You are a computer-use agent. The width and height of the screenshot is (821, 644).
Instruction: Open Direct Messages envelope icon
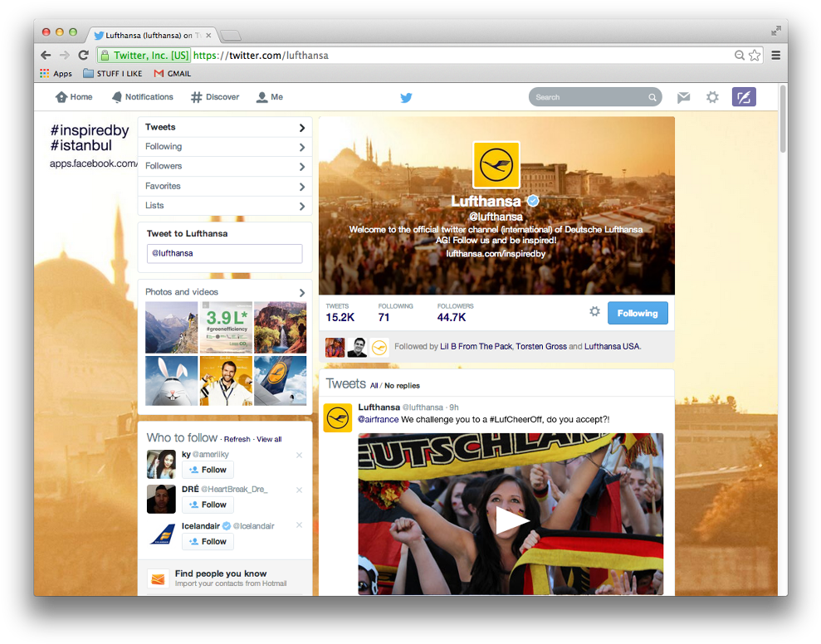(683, 97)
